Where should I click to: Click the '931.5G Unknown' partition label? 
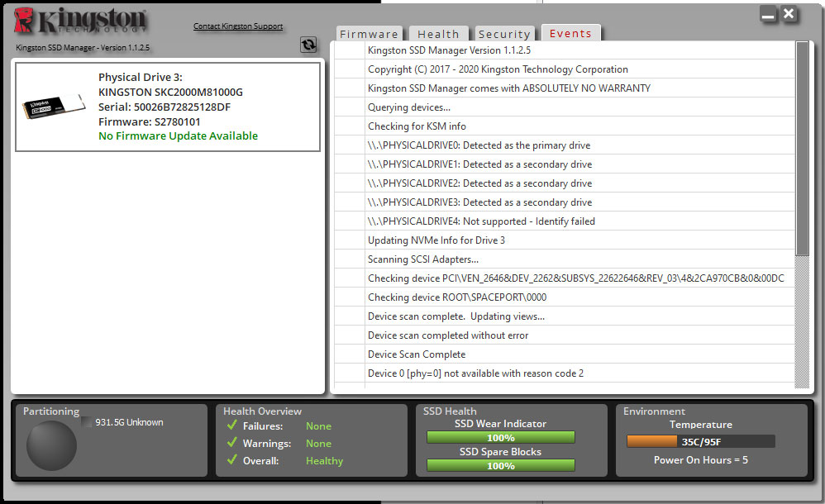[x=129, y=422]
